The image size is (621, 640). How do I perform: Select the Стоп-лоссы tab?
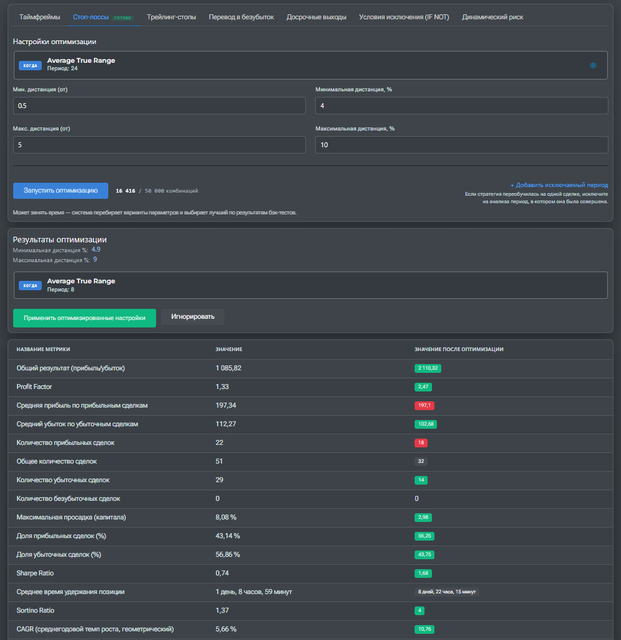tap(103, 17)
